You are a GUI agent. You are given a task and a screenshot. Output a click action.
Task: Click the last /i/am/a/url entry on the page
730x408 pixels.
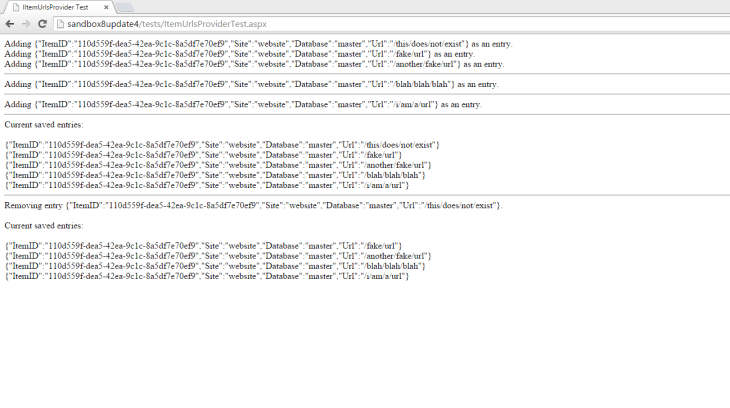tap(207, 276)
